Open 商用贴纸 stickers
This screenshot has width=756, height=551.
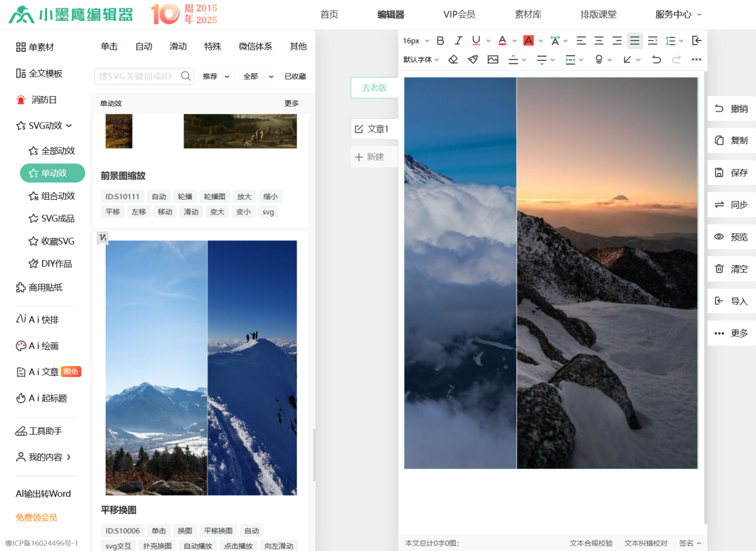click(x=39, y=287)
